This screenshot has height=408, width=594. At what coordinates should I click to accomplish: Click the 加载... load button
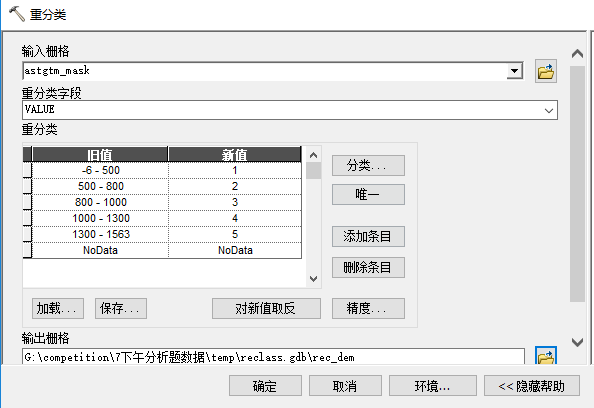58,308
